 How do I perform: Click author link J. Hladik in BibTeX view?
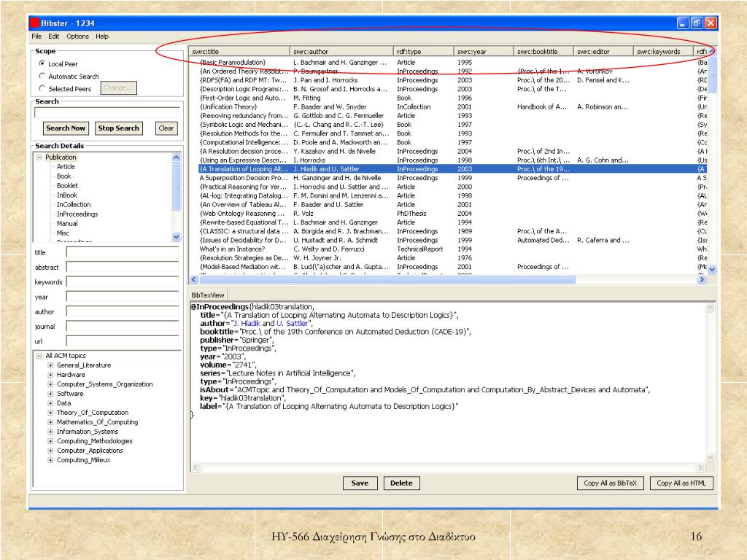point(247,323)
